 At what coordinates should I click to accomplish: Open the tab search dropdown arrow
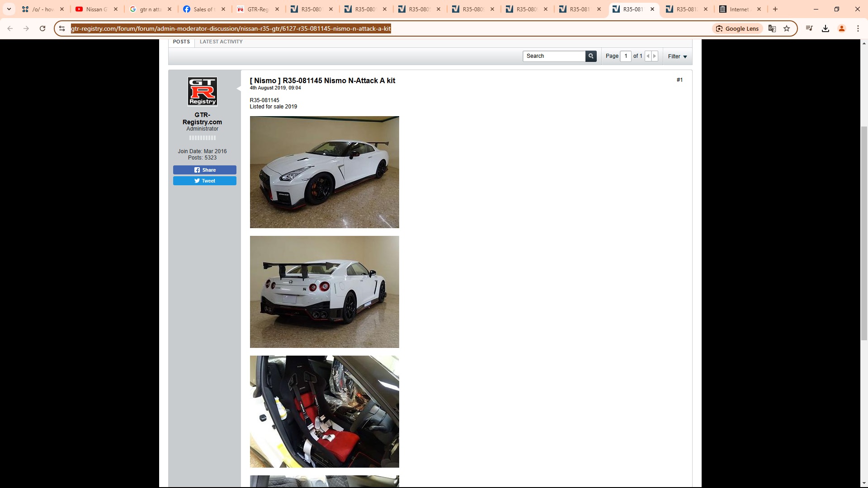pyautogui.click(x=9, y=9)
